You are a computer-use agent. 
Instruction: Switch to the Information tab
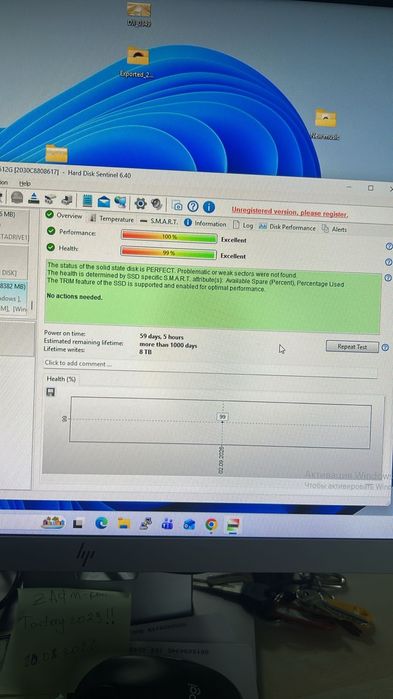click(205, 223)
